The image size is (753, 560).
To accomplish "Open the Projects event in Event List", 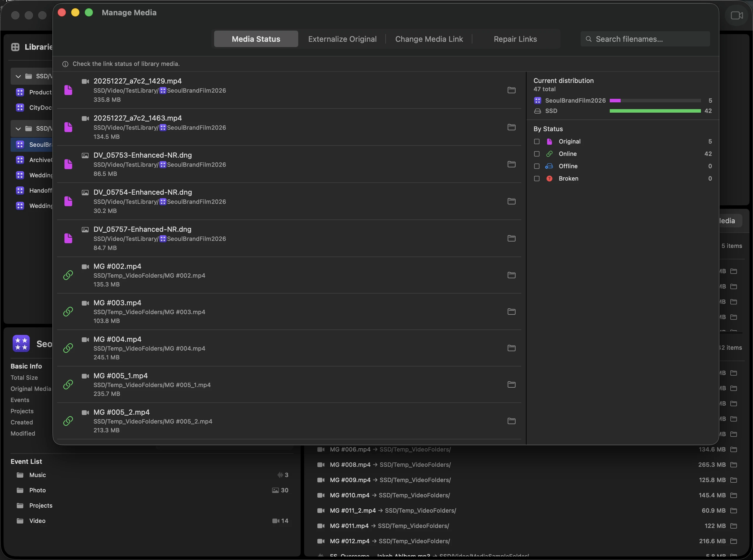I will pyautogui.click(x=152, y=506).
